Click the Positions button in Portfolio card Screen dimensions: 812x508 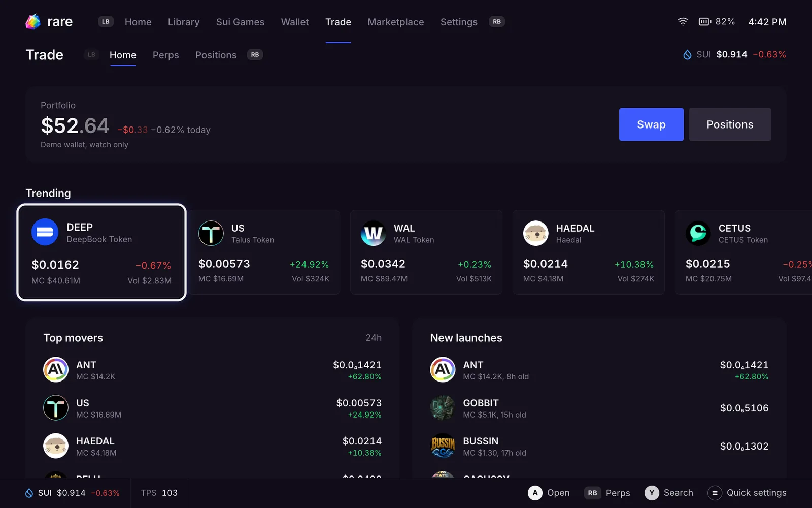click(x=730, y=124)
